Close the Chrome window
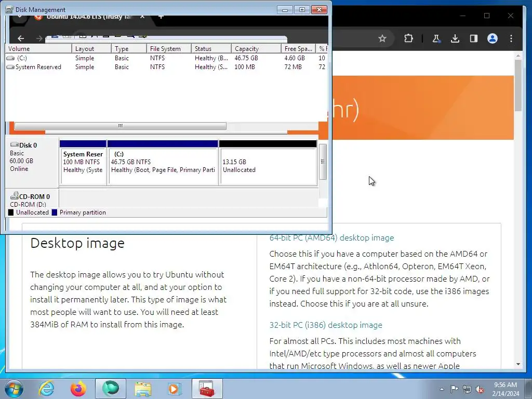 pos(511,16)
